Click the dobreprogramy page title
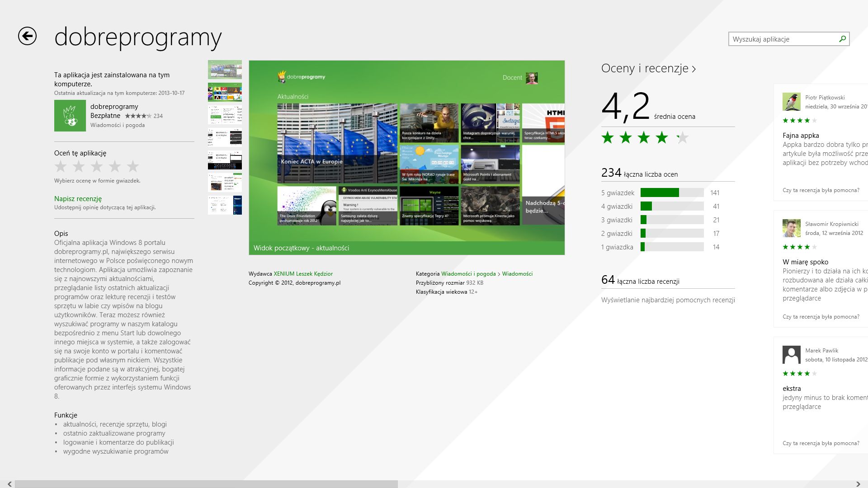This screenshot has height=488, width=868. pyautogui.click(x=138, y=37)
